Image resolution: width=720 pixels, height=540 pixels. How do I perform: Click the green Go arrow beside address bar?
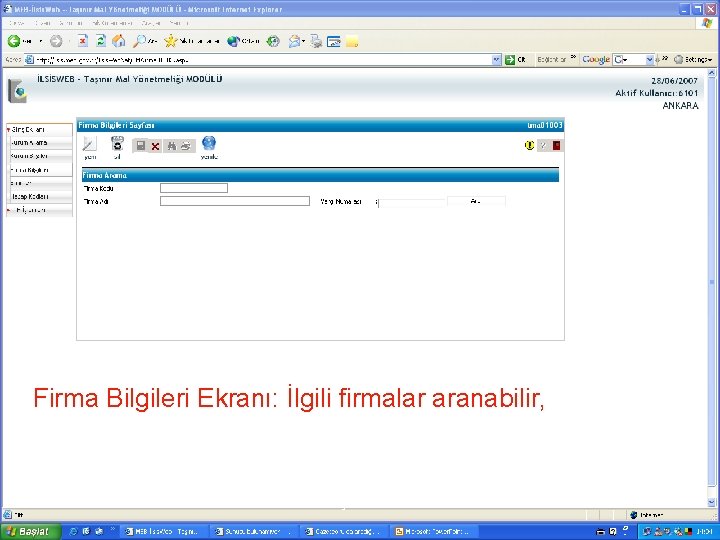(510, 60)
